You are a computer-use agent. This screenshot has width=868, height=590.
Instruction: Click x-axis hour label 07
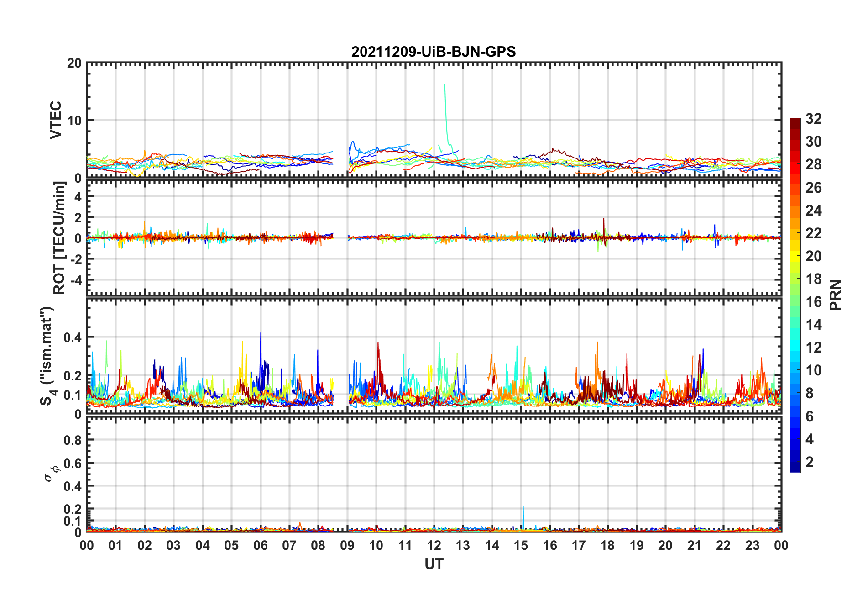tap(289, 545)
